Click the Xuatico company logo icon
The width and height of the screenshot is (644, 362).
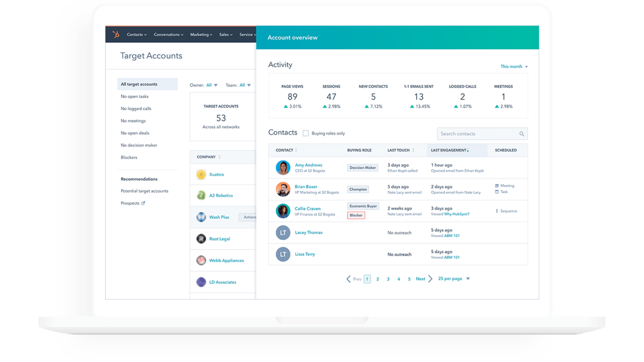click(x=201, y=174)
